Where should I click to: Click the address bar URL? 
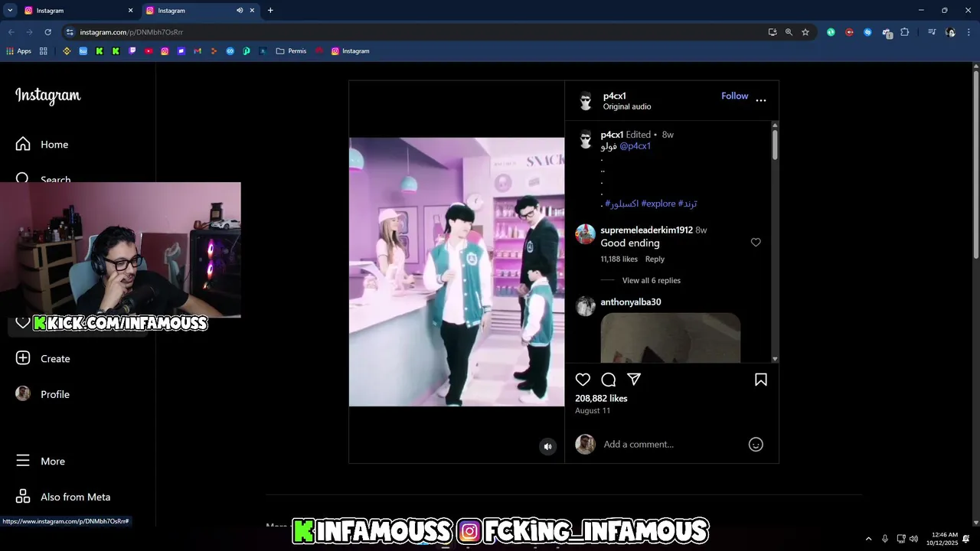click(131, 32)
